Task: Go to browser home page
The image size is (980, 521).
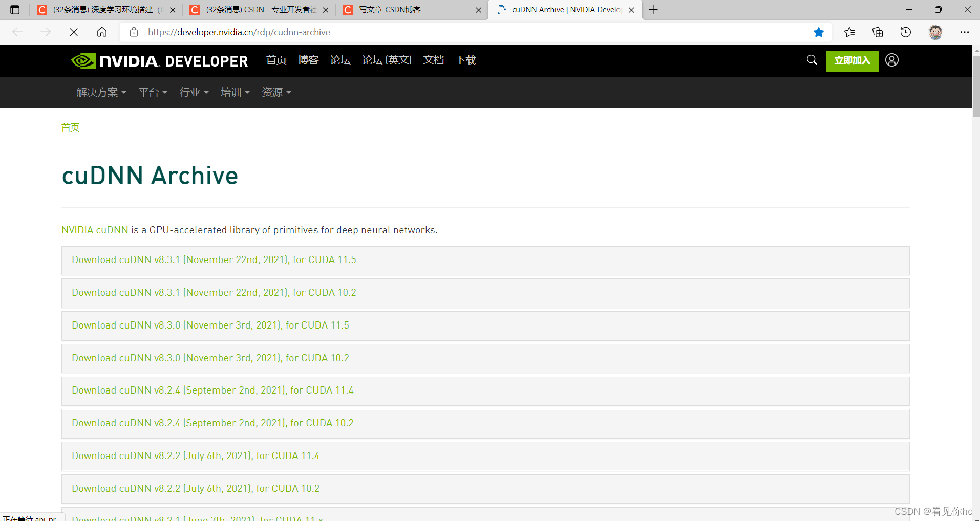Action: 102,32
